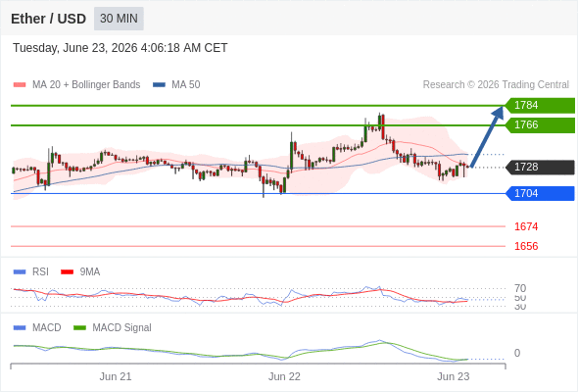Click the Jun 22 date axis label
Screen dimensions: 578x392
coord(284,376)
